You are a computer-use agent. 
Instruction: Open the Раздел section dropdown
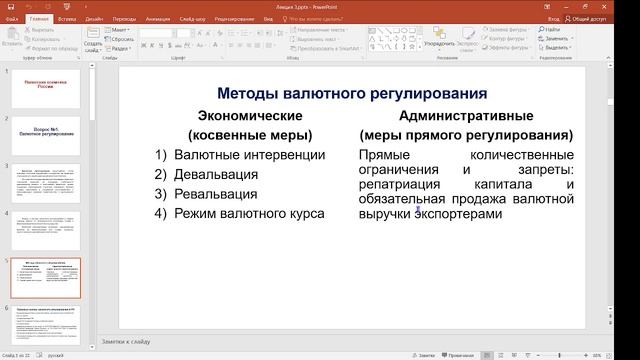[118, 48]
